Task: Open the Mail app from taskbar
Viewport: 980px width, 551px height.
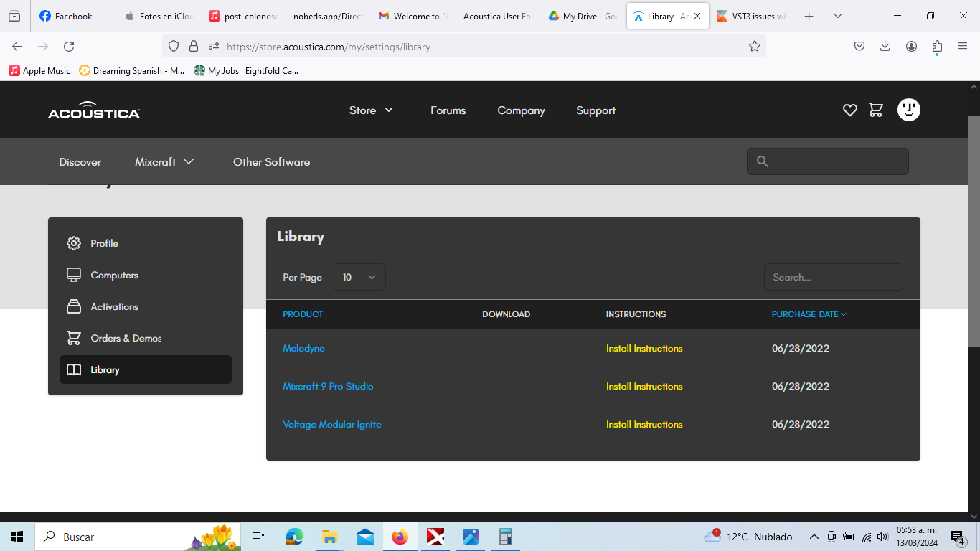Action: point(365,537)
